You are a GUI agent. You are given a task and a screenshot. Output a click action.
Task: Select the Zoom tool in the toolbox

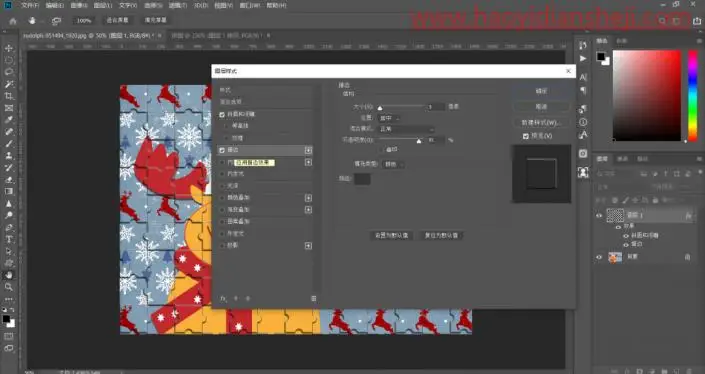pyautogui.click(x=9, y=287)
